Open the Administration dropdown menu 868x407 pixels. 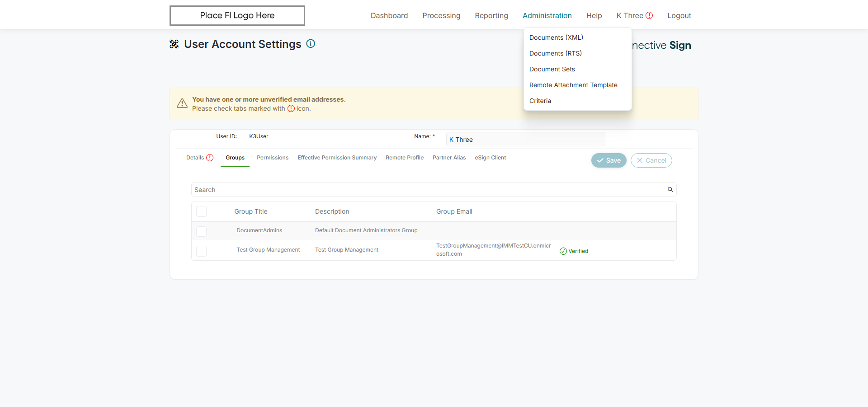coord(547,15)
